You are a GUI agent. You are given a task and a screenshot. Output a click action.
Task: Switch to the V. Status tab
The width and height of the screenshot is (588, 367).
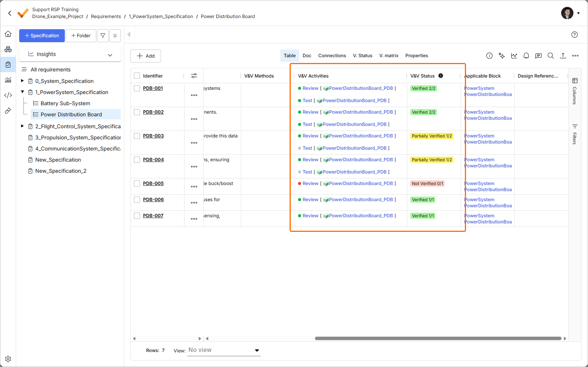tap(363, 56)
